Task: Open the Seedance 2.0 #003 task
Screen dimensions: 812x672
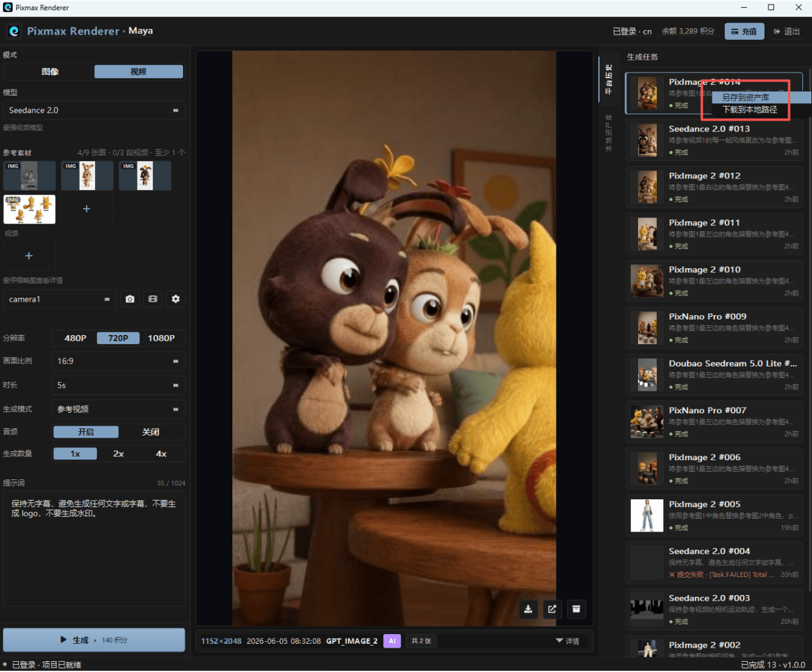Action: pyautogui.click(x=714, y=610)
